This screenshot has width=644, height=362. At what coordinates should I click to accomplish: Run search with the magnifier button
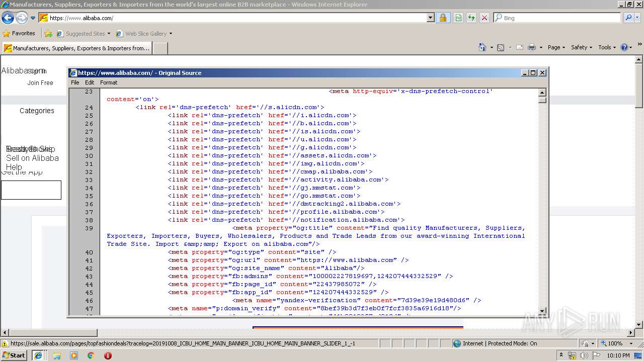click(628, 18)
